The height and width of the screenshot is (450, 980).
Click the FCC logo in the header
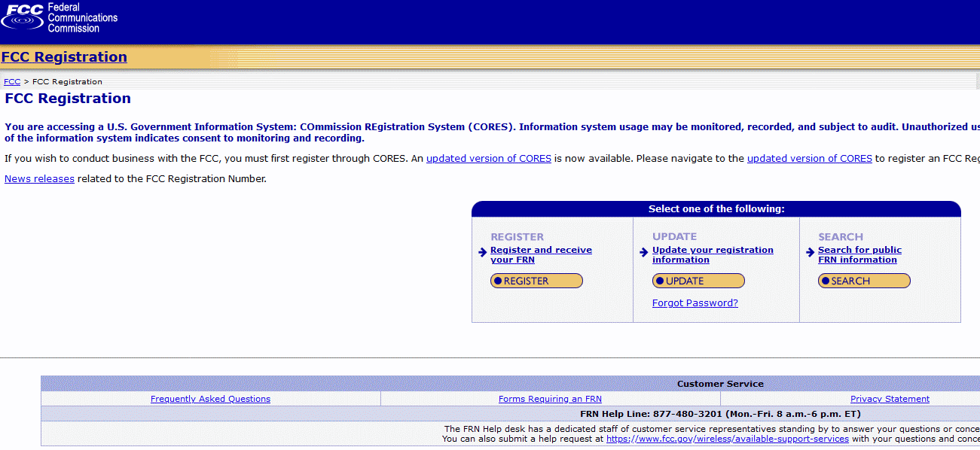[60, 18]
